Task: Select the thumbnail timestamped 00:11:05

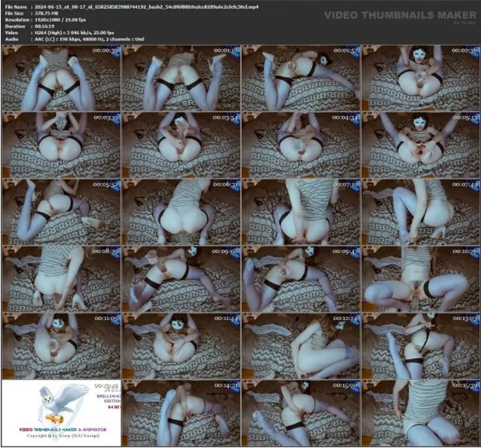Action: coord(61,346)
